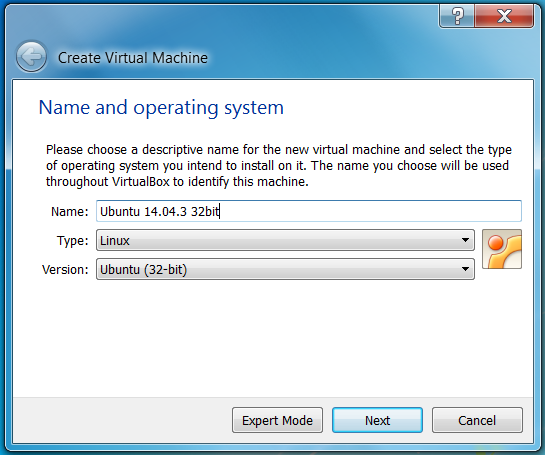The width and height of the screenshot is (545, 455).
Task: Click the Version: label
Action: coord(65,269)
